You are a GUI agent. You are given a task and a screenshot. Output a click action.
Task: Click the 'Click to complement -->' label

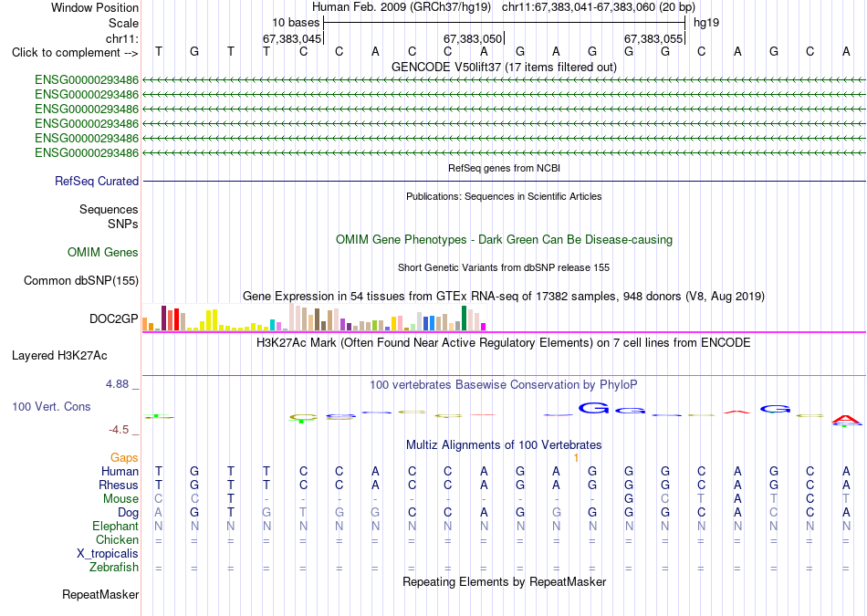(x=75, y=53)
